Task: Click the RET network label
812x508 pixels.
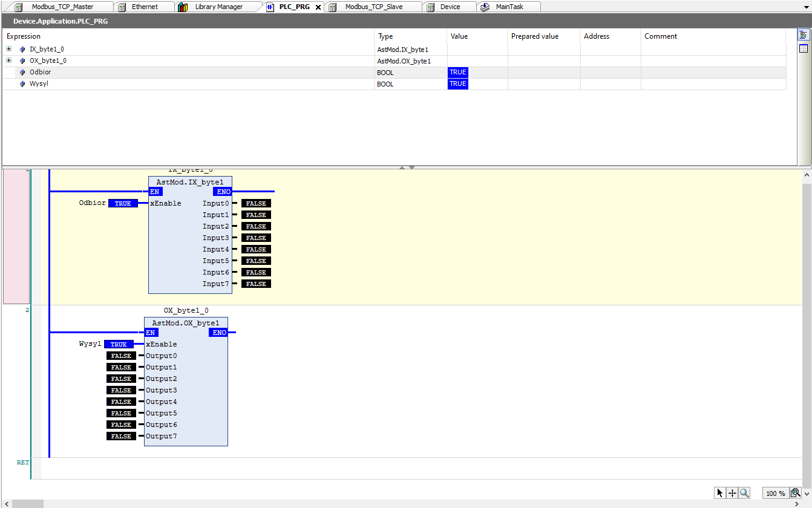Action: [x=22, y=462]
